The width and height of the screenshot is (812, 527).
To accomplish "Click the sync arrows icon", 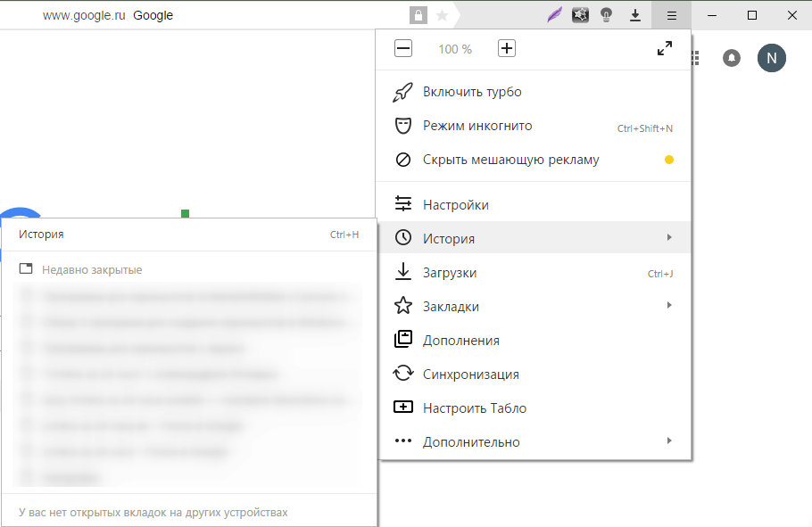I will click(x=403, y=374).
